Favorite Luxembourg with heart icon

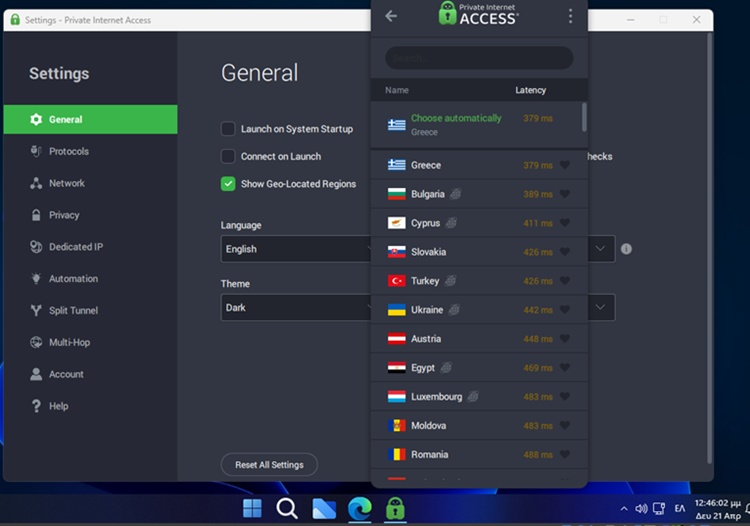click(x=565, y=396)
